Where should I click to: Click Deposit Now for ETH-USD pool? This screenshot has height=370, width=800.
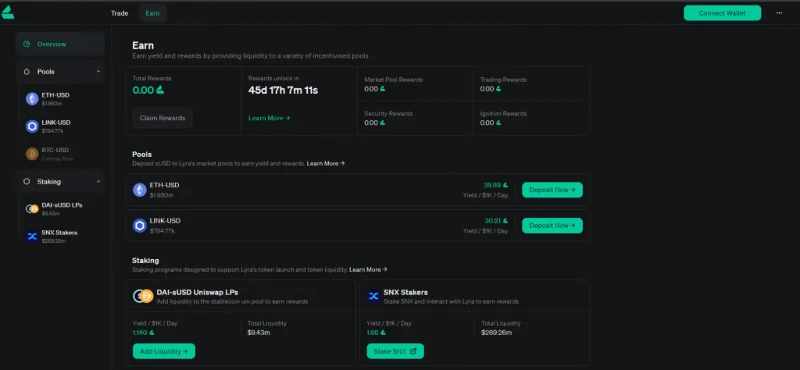click(552, 190)
